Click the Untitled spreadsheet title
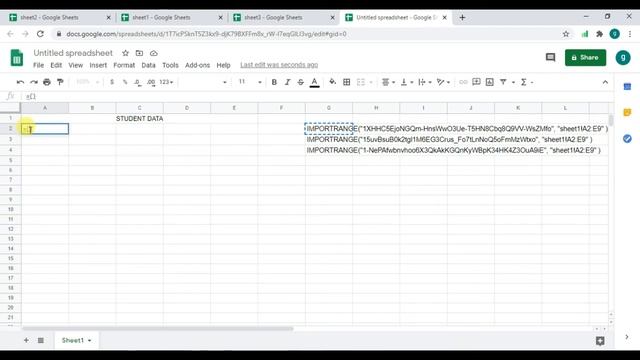 (x=73, y=53)
